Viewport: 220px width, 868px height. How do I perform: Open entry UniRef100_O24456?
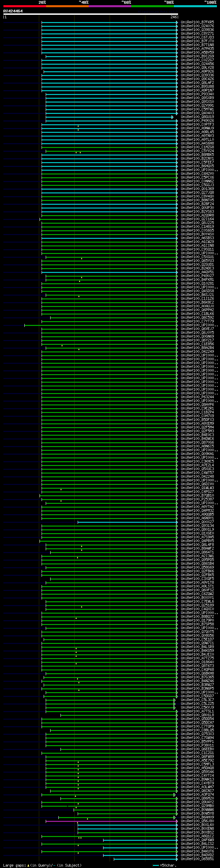pyautogui.click(x=197, y=64)
